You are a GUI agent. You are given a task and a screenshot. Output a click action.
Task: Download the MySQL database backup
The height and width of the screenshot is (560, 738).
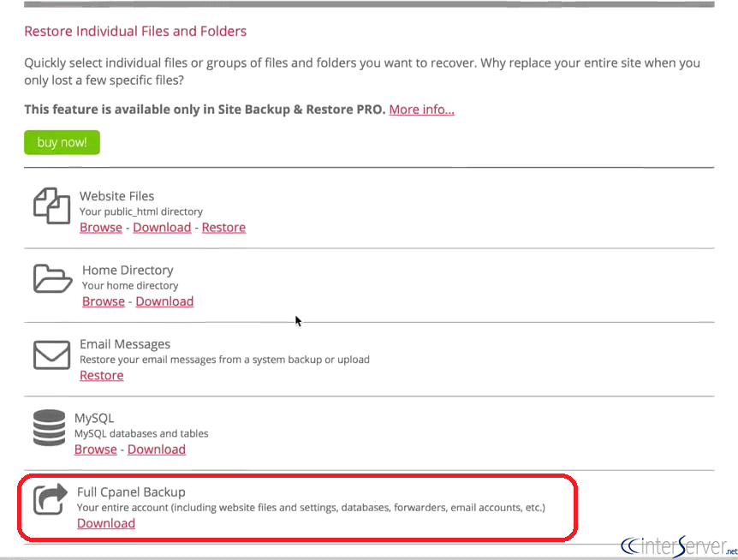tap(157, 450)
